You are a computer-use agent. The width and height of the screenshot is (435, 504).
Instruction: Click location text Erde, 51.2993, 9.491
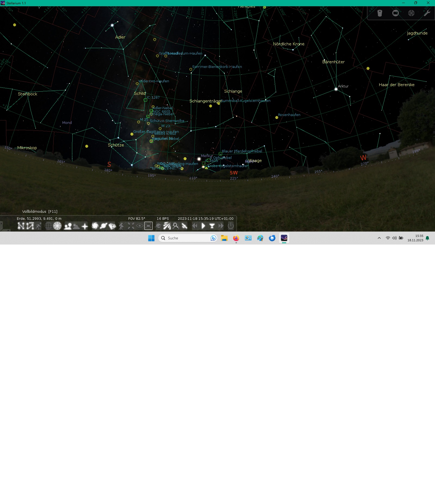(39, 218)
